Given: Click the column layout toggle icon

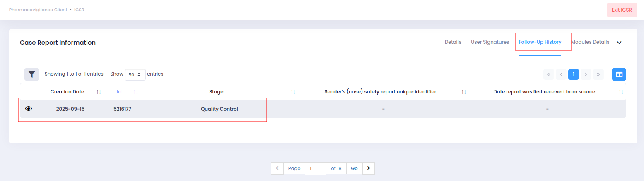Looking at the screenshot, I should point(619,74).
